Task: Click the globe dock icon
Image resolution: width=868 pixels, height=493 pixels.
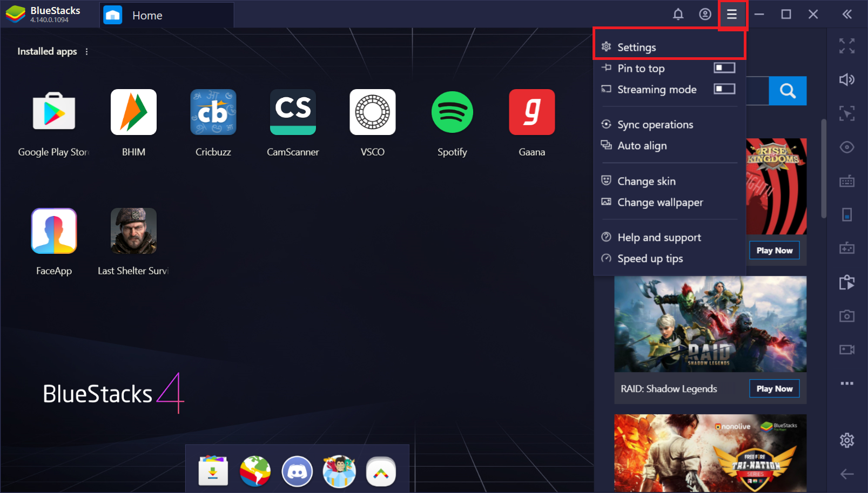Action: pos(255,471)
